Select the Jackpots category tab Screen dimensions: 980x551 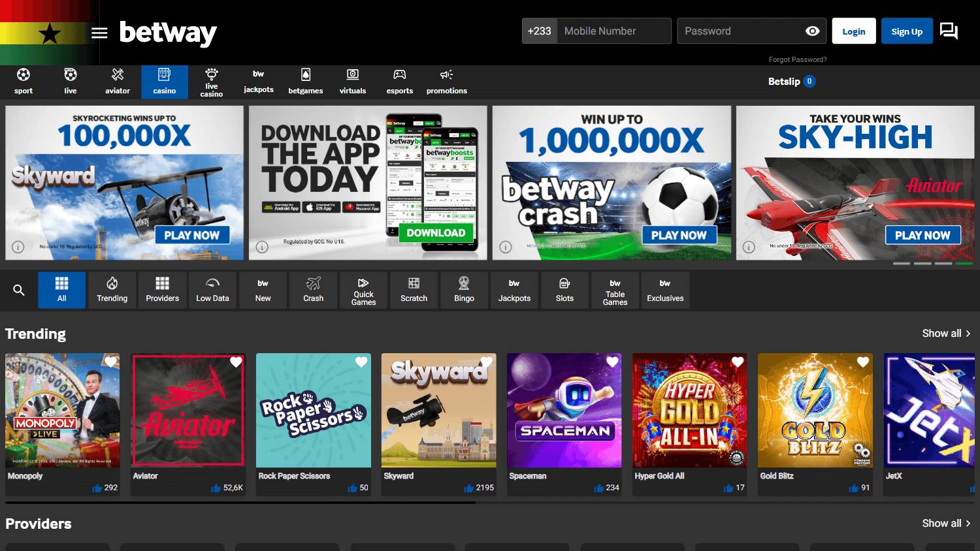[515, 290]
